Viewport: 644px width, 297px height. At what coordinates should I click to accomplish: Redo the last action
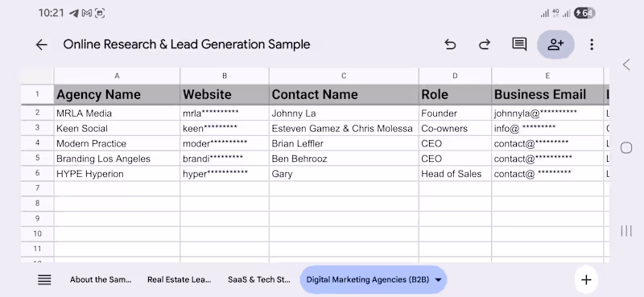485,44
